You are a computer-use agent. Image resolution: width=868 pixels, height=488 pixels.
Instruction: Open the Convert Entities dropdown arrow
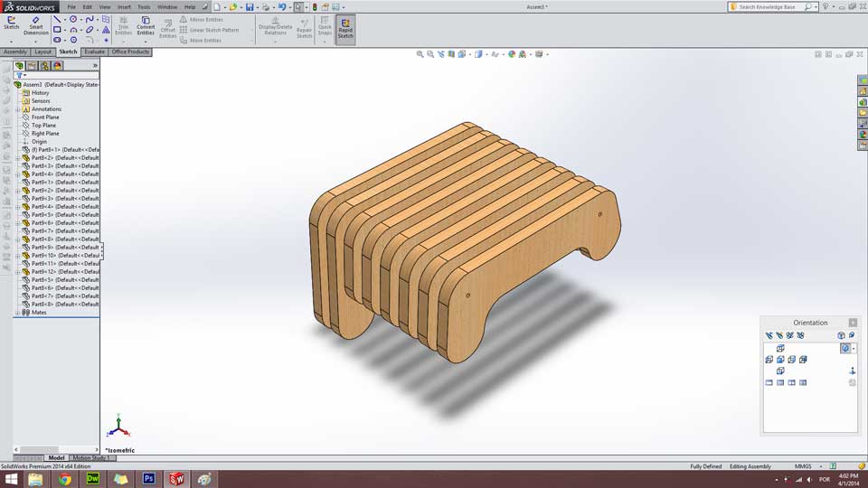pyautogui.click(x=146, y=41)
